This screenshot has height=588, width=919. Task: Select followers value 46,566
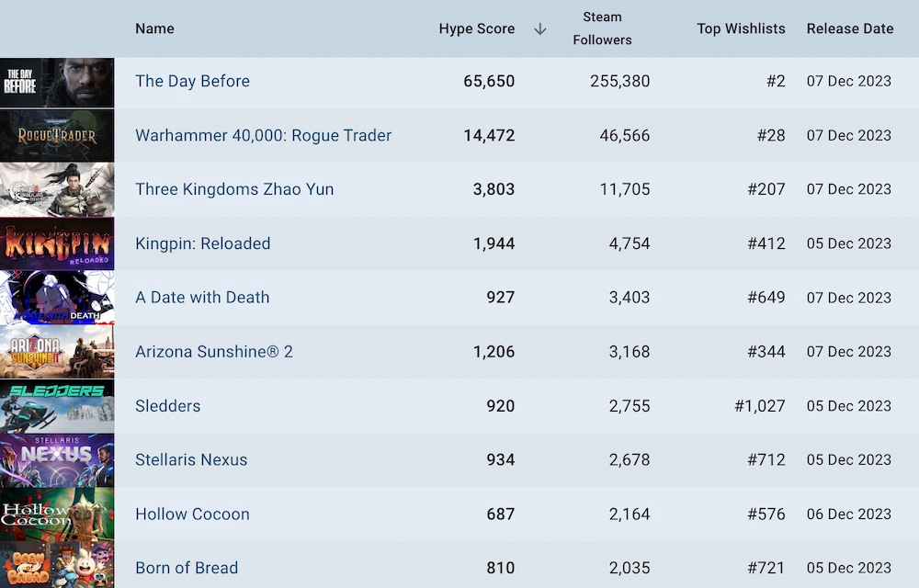pyautogui.click(x=624, y=135)
